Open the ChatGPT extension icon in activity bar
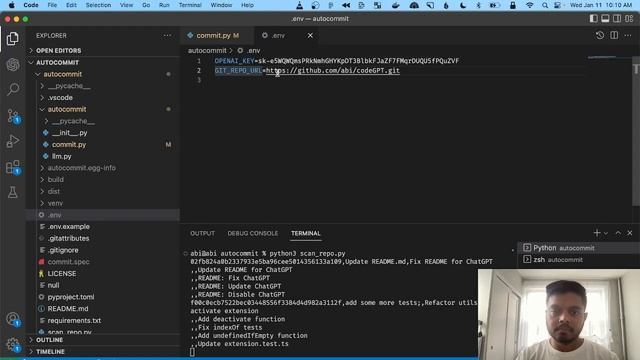The height and width of the screenshot is (360, 640). (x=13, y=64)
